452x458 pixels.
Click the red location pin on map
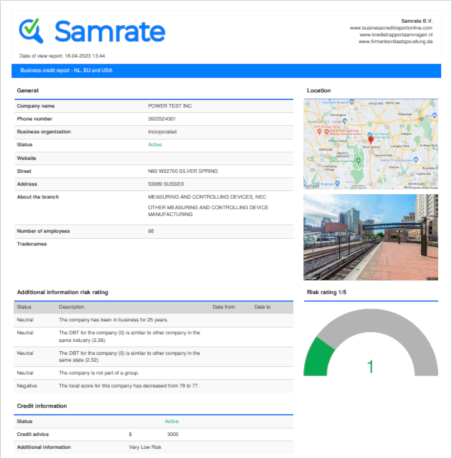click(x=370, y=140)
